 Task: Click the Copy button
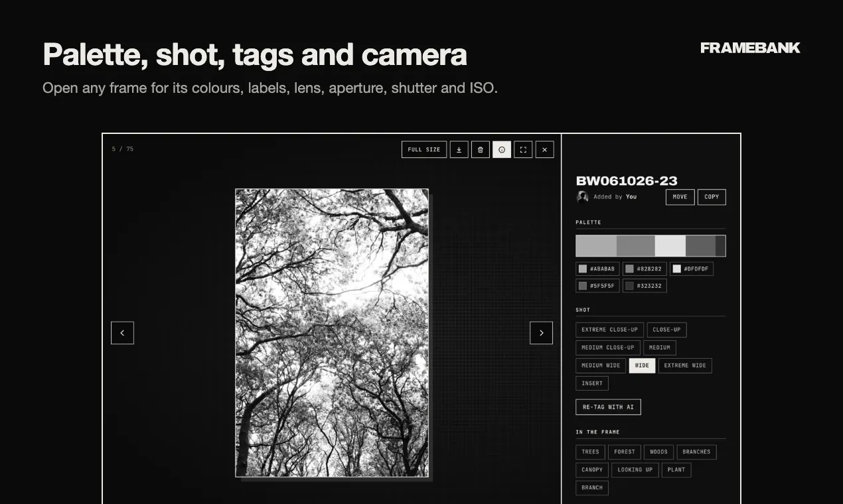coord(712,197)
